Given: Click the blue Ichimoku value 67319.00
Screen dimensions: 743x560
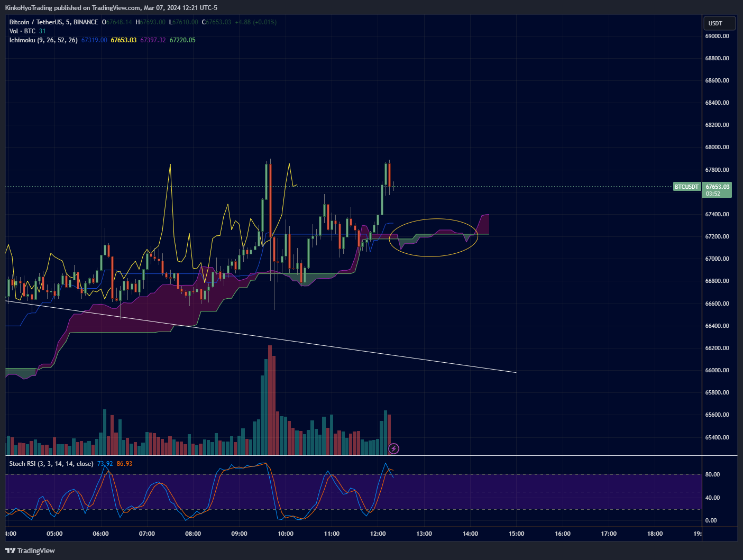Looking at the screenshot, I should (x=94, y=40).
